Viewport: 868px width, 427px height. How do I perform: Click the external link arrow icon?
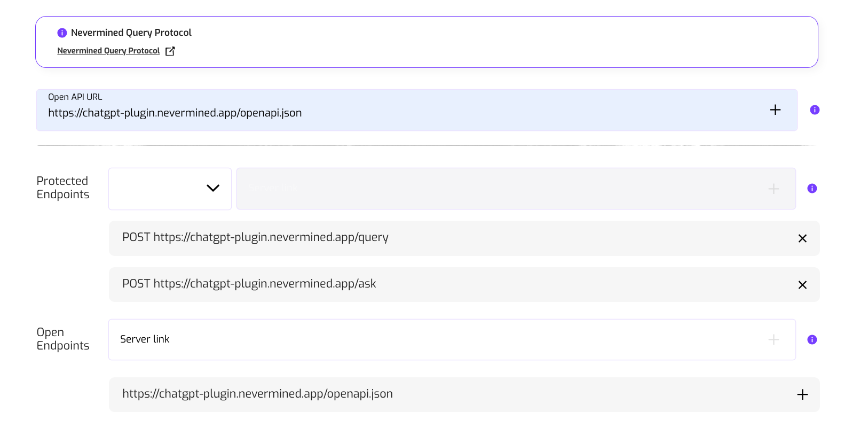click(170, 51)
